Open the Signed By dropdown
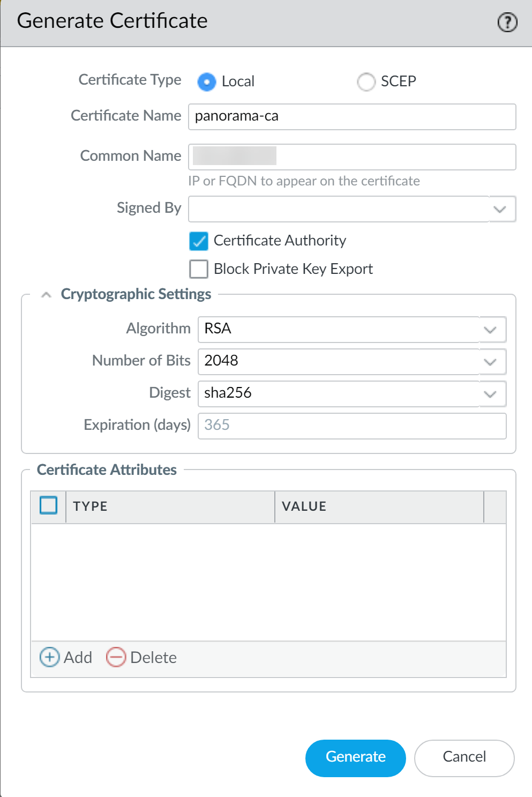This screenshot has width=532, height=797. click(499, 209)
